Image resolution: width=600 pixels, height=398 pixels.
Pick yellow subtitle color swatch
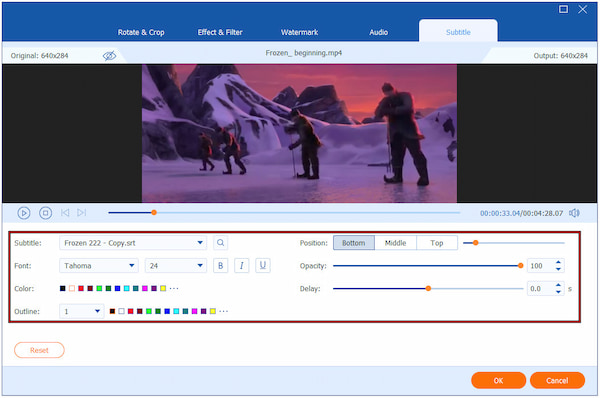tap(163, 289)
